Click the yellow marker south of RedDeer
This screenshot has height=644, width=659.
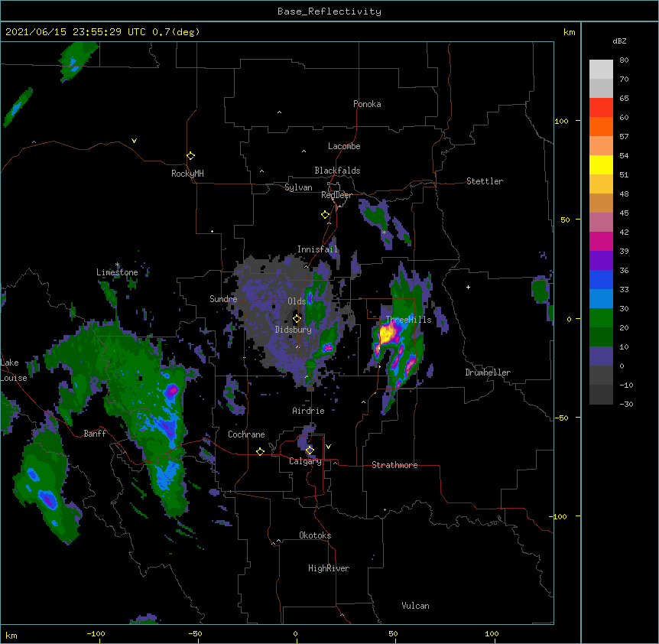click(325, 215)
